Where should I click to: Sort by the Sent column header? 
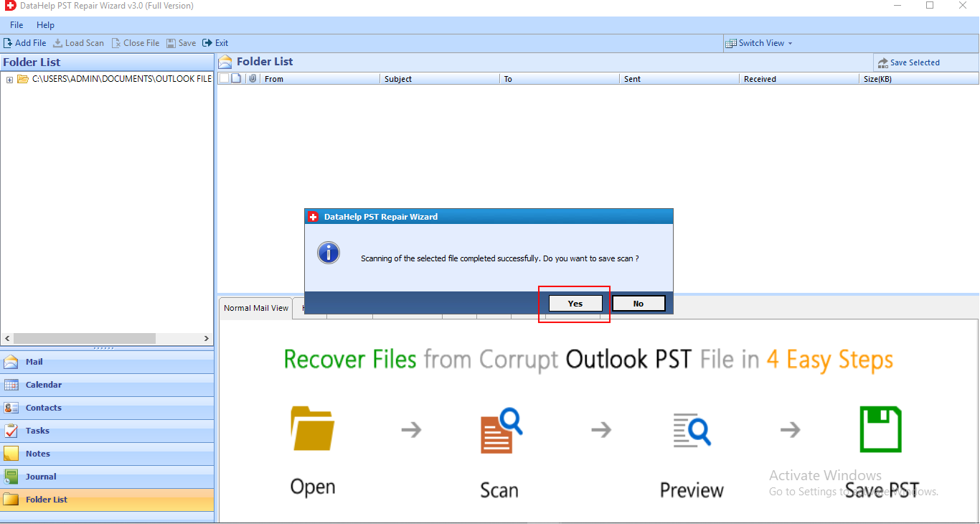679,79
